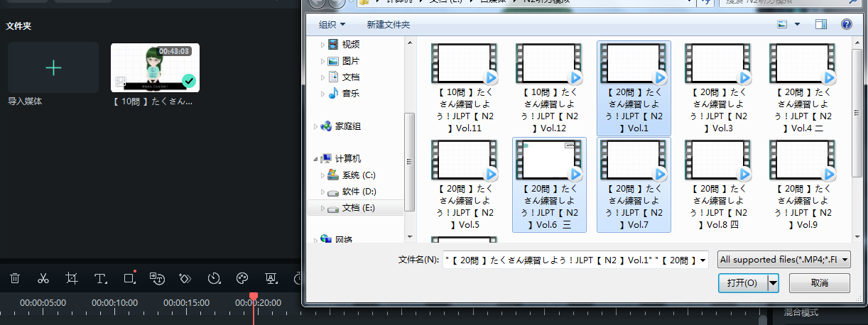Screen dimensions: 868x325
Task: Expand the 视频 tree node arrow
Action: tap(322, 45)
